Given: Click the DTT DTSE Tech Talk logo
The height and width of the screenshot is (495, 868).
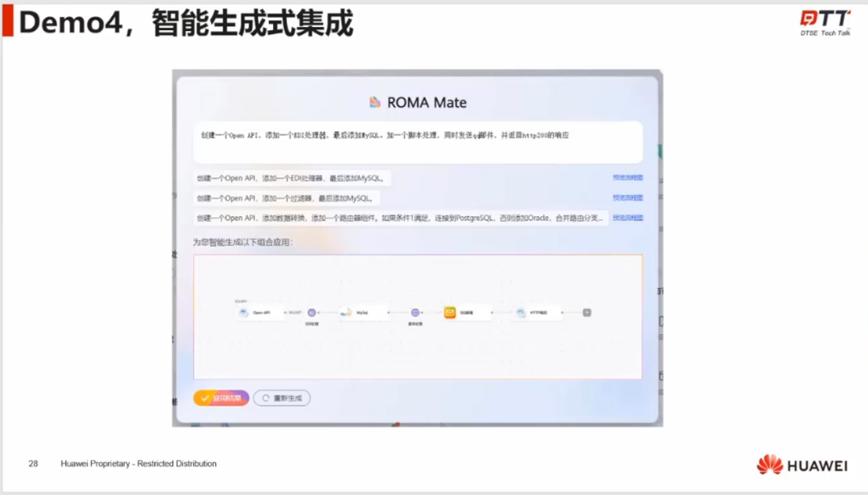Looking at the screenshot, I should pyautogui.click(x=824, y=23).
